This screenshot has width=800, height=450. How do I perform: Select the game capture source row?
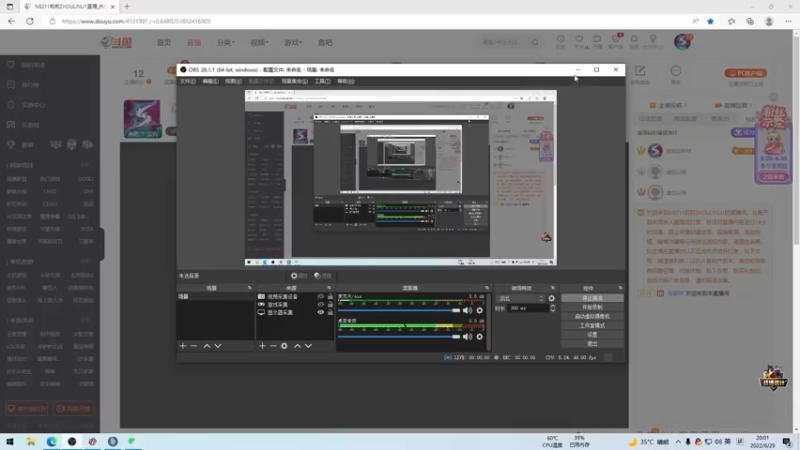coord(295,305)
